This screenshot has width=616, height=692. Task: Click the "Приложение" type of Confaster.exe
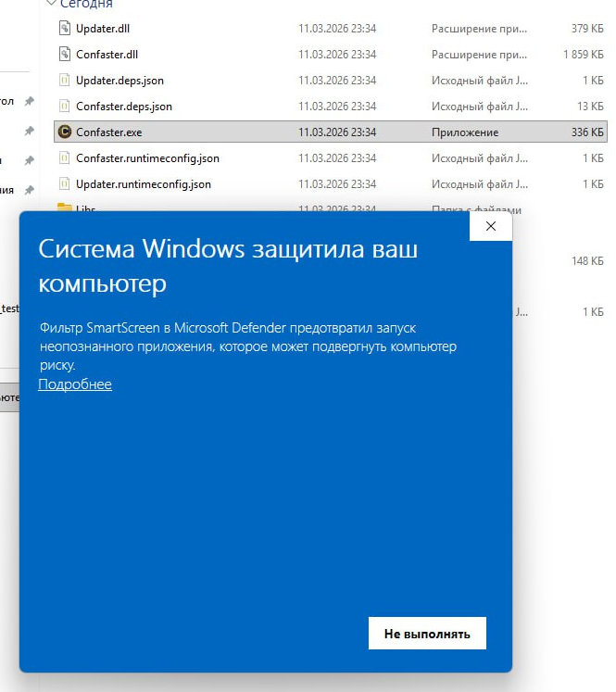[x=465, y=132]
